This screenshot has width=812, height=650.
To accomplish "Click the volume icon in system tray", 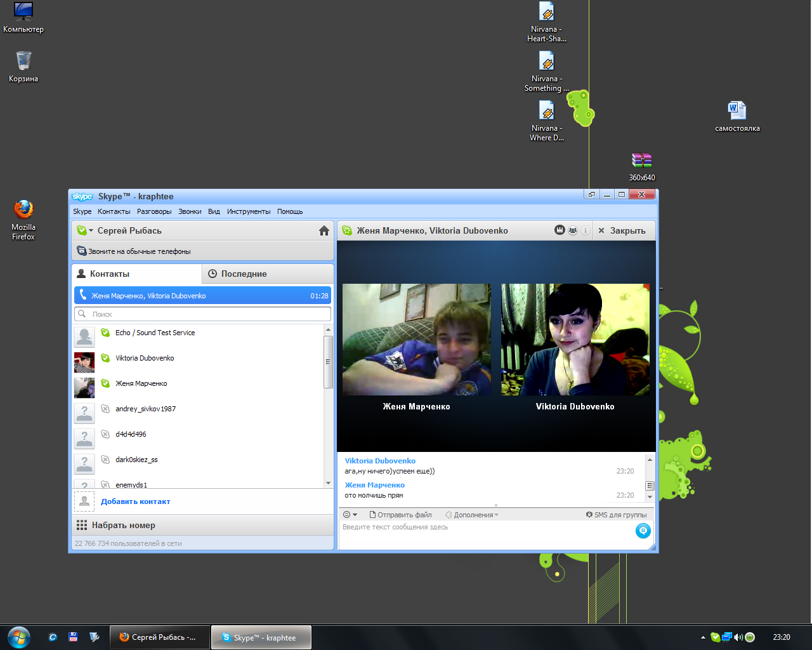I will click(x=738, y=637).
